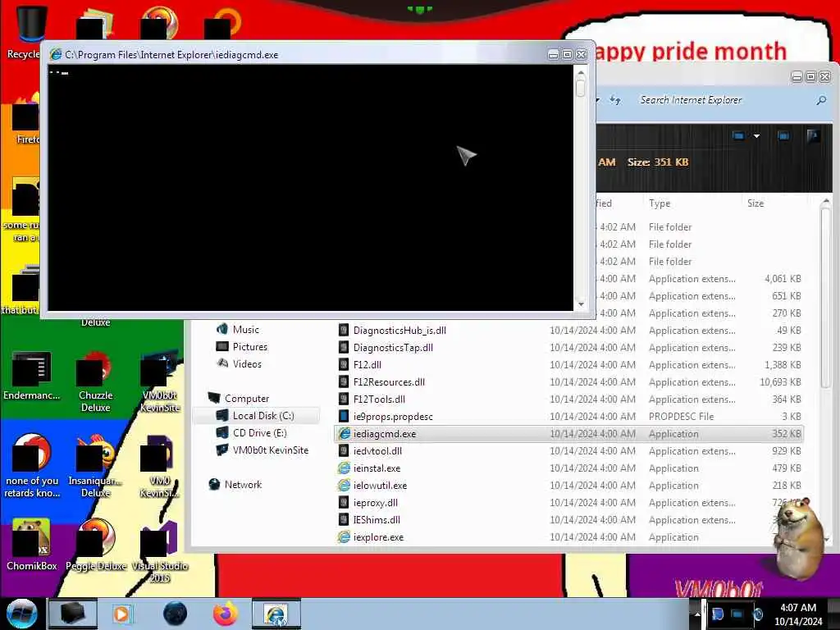
Task: Select the F12Resources.dll file name
Action: 389,382
